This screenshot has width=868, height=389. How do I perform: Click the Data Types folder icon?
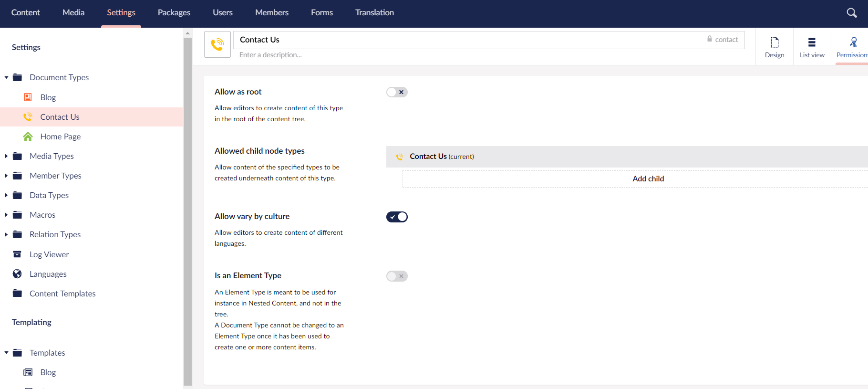pyautogui.click(x=18, y=195)
